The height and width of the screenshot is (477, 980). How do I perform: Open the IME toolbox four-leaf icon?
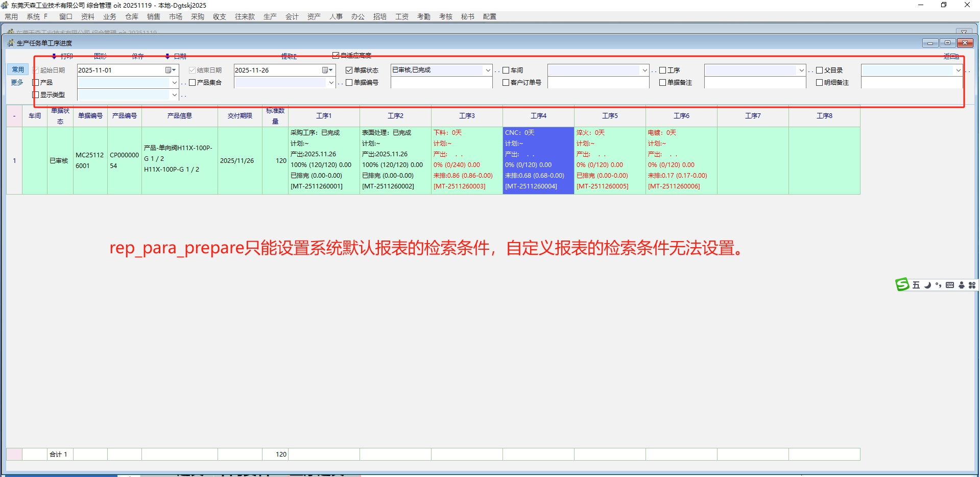972,285
